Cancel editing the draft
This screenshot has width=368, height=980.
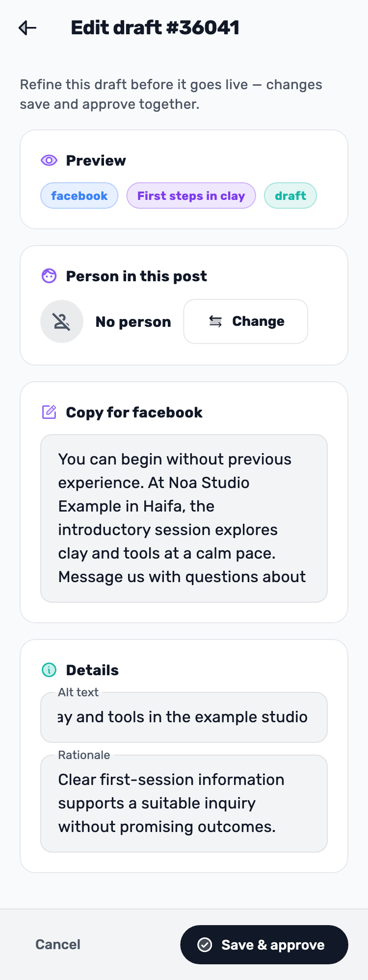pos(58,945)
